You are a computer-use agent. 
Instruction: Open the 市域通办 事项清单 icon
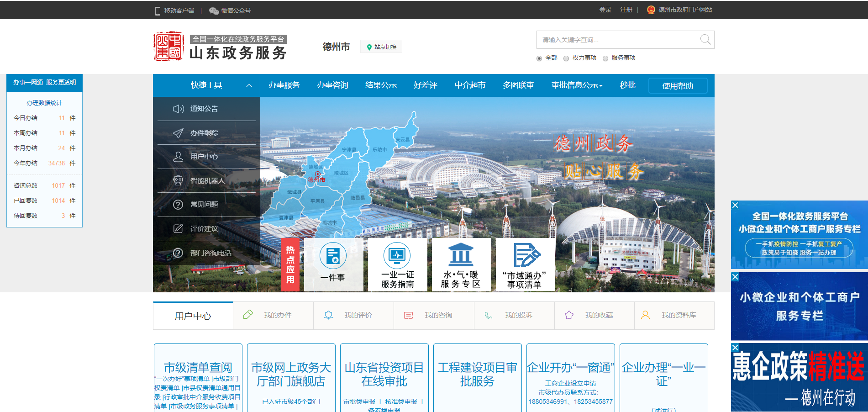(x=526, y=255)
